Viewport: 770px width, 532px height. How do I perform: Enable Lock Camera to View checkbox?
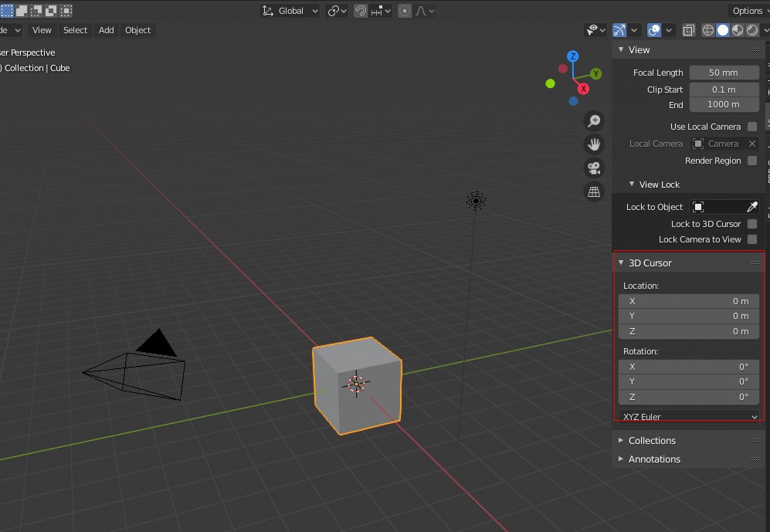pos(751,239)
